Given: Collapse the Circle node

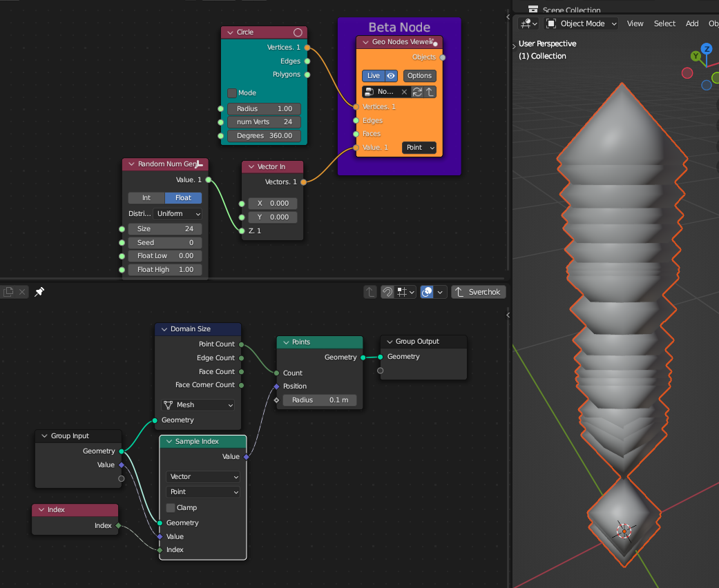Looking at the screenshot, I should point(230,32).
